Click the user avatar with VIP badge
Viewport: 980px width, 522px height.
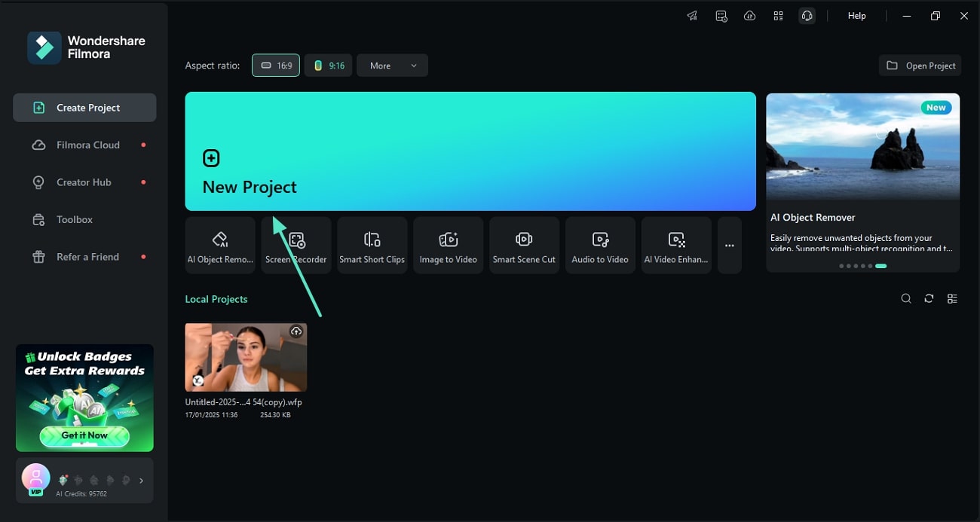pos(35,478)
